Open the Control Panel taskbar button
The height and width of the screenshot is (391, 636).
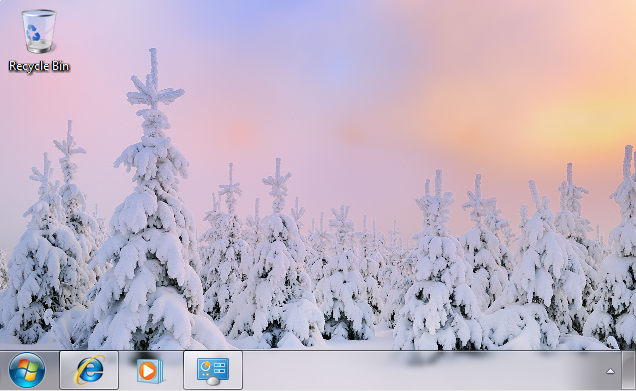(213, 370)
